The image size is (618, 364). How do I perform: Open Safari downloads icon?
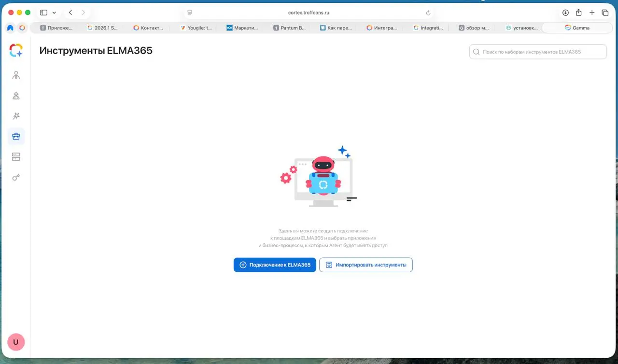(565, 13)
